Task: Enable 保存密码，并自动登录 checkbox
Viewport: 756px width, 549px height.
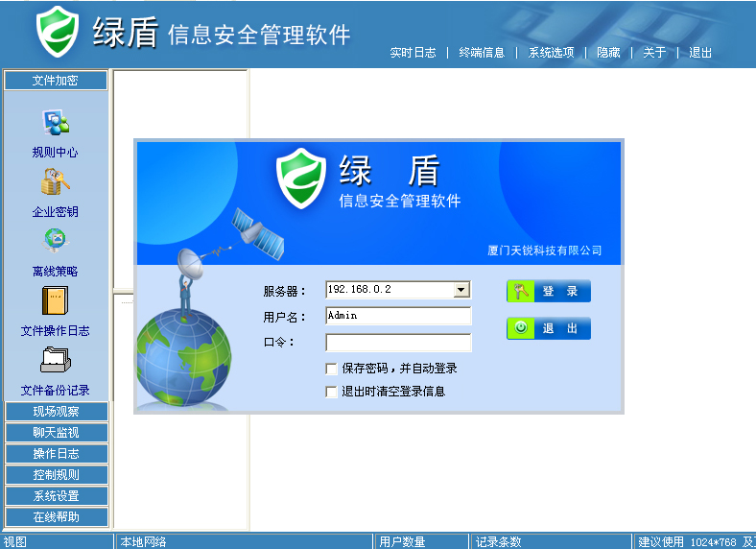Action: click(331, 370)
